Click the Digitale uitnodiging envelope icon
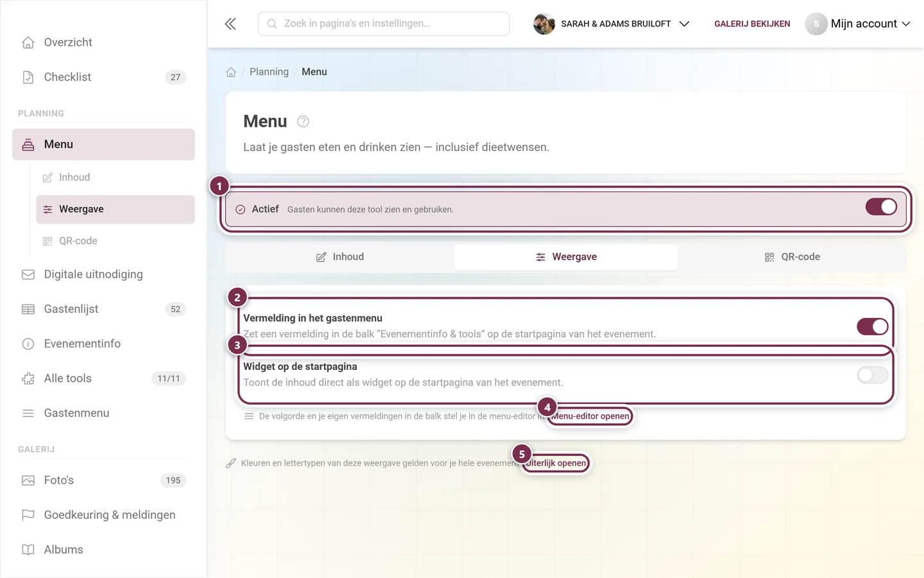924x578 pixels. point(28,274)
